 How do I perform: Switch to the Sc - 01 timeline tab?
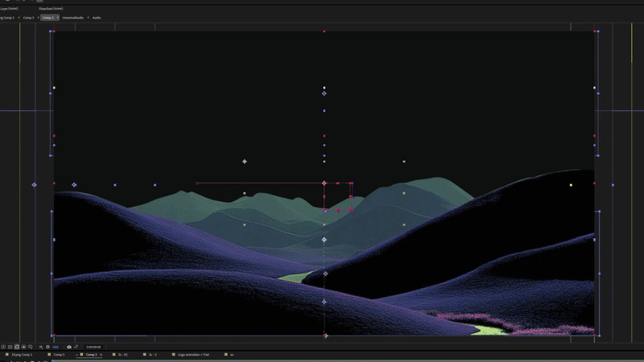(123, 355)
